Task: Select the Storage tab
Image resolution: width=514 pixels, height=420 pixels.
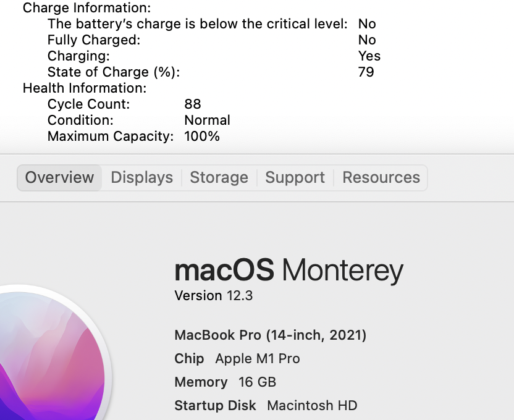Action: pyautogui.click(x=219, y=178)
